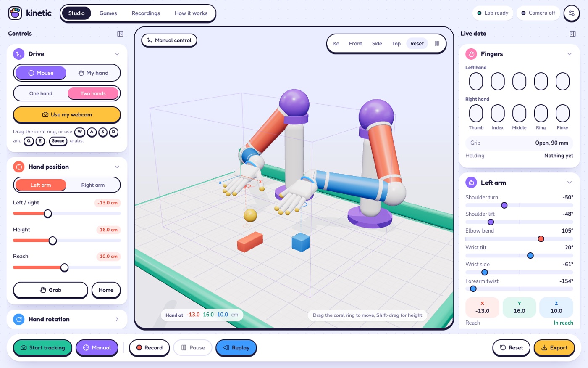Switch to Front camera view
This screenshot has height=368, width=588.
tap(355, 43)
